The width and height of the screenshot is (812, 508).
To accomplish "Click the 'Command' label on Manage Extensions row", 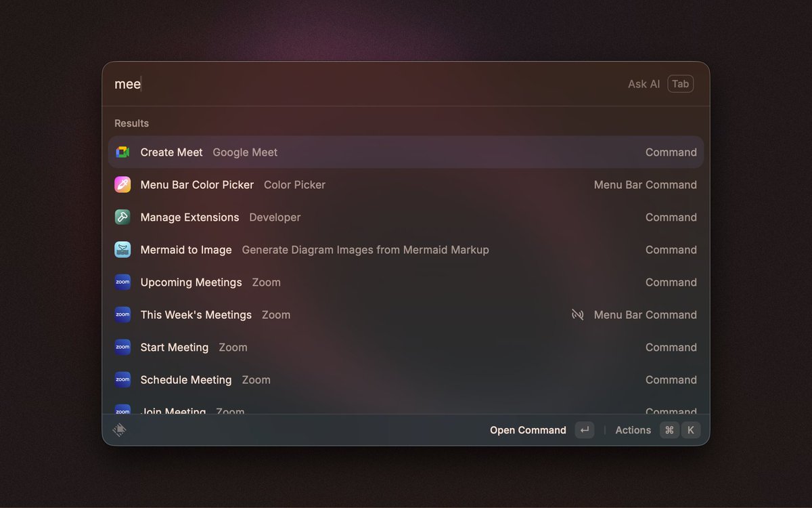I will 671,217.
